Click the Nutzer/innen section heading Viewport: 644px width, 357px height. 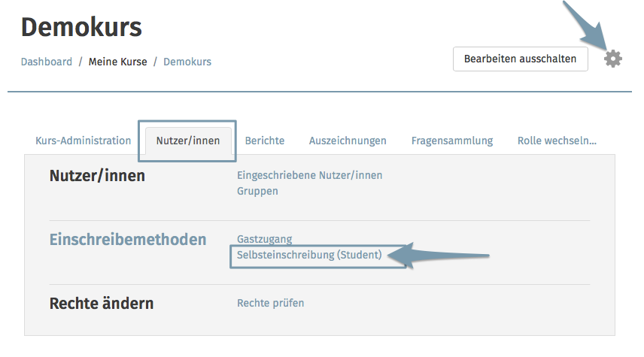click(x=97, y=176)
